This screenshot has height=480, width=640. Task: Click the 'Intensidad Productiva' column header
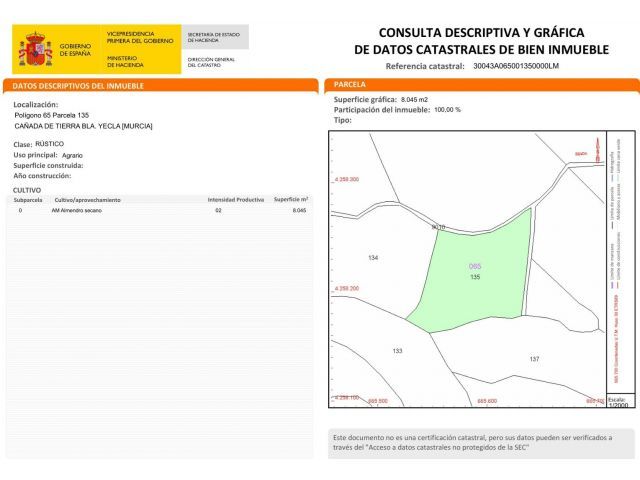(x=236, y=200)
